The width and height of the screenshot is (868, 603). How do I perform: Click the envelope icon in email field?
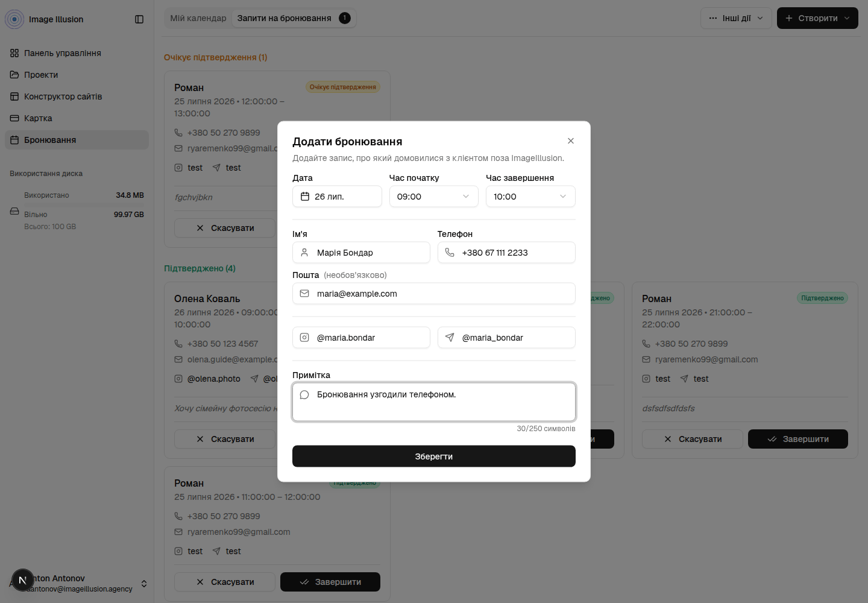(x=304, y=294)
